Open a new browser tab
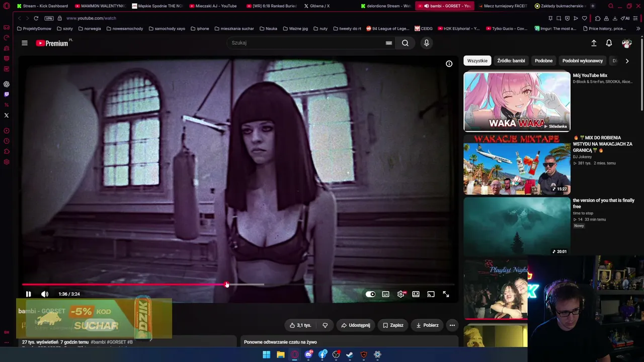The image size is (644, 362). (593, 6)
